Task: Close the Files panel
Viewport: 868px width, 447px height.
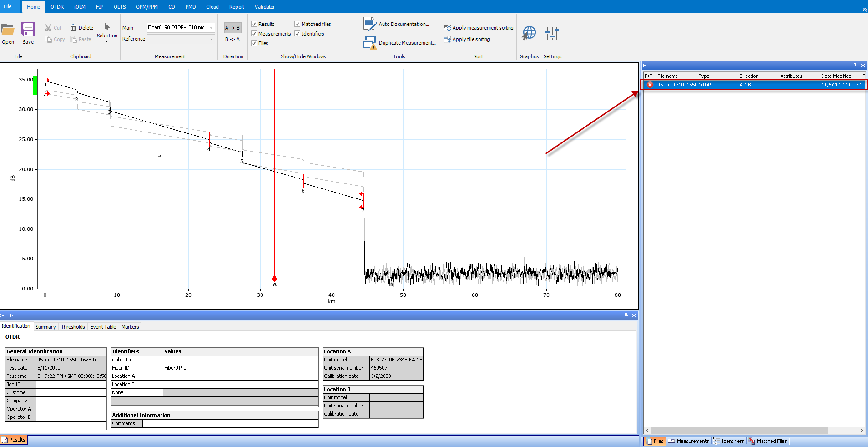Action: 863,66
